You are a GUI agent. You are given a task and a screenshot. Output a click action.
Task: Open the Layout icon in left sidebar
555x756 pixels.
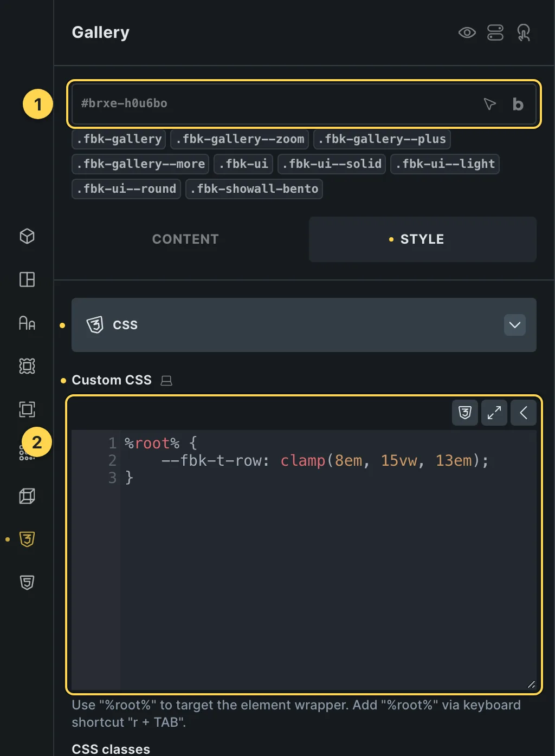[27, 279]
